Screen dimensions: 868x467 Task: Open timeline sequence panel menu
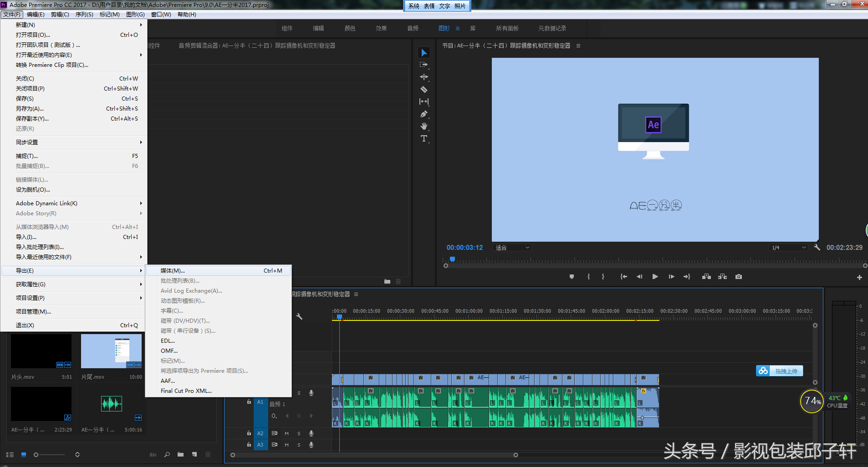(356, 294)
